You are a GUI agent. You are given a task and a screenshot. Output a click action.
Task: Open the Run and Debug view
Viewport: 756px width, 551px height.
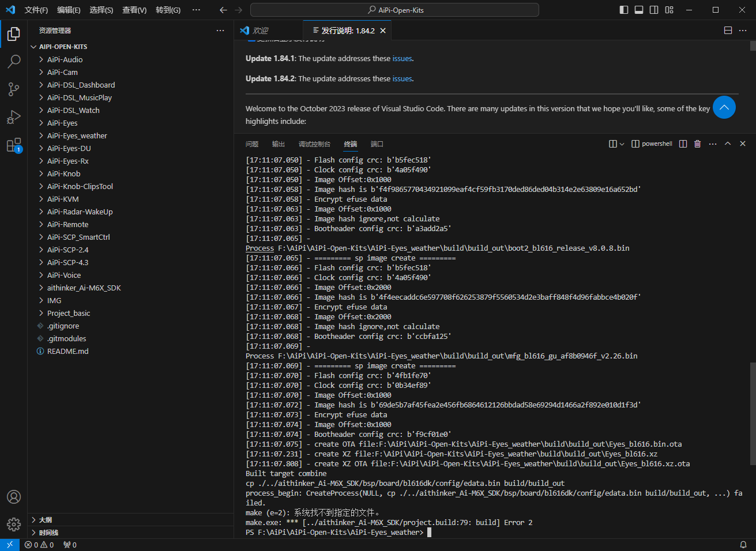tap(14, 117)
